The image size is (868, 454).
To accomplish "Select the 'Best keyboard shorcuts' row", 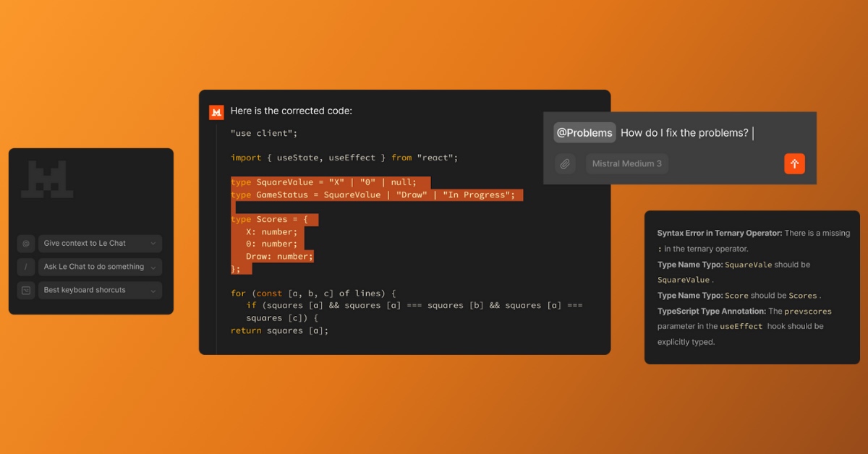I will [x=101, y=290].
